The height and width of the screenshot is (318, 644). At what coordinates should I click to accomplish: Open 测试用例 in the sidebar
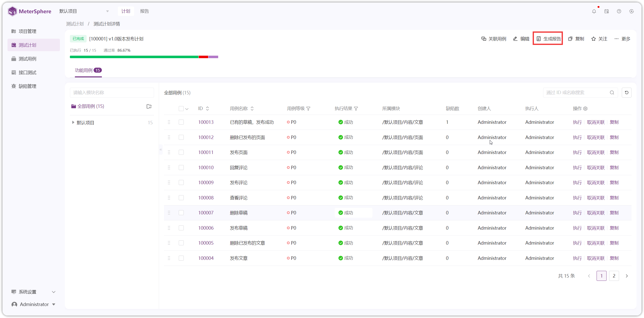tap(34, 59)
